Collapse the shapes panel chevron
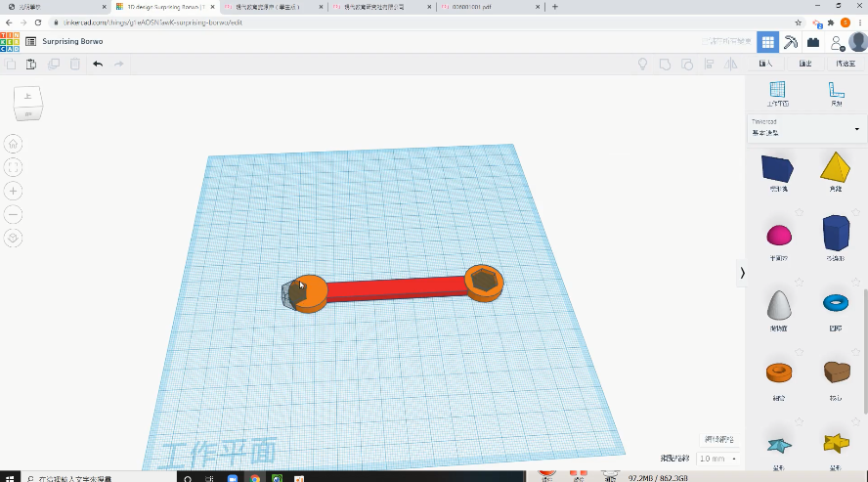The image size is (868, 482). (x=742, y=273)
